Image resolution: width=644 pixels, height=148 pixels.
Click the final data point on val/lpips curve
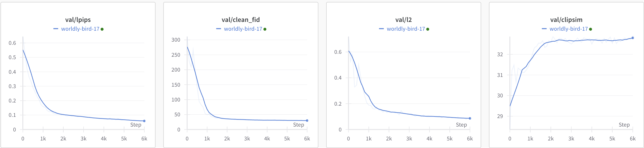tap(144, 121)
